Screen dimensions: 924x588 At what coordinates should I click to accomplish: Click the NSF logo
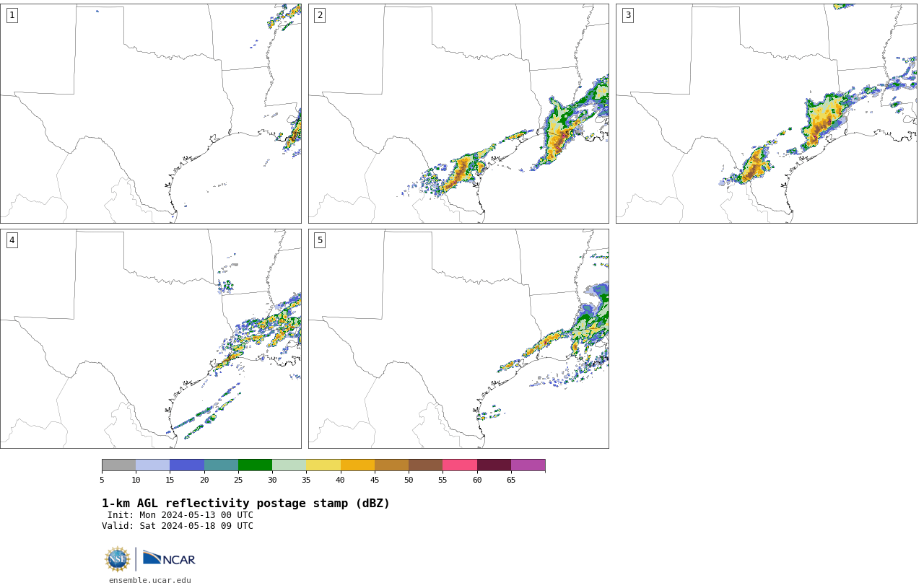[118, 559]
